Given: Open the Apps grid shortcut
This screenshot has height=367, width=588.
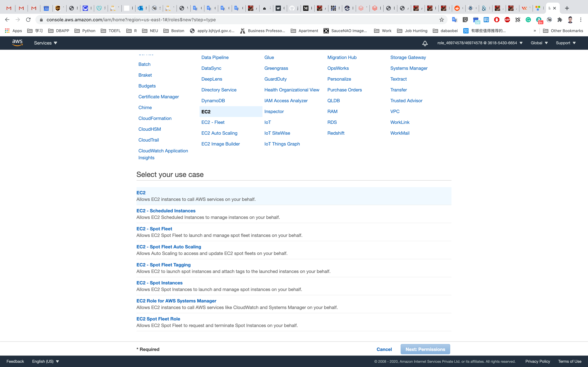Looking at the screenshot, I should tap(14, 31).
